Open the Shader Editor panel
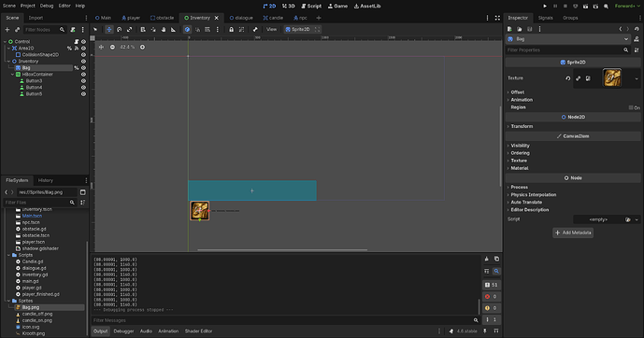644x338 pixels. click(x=198, y=331)
